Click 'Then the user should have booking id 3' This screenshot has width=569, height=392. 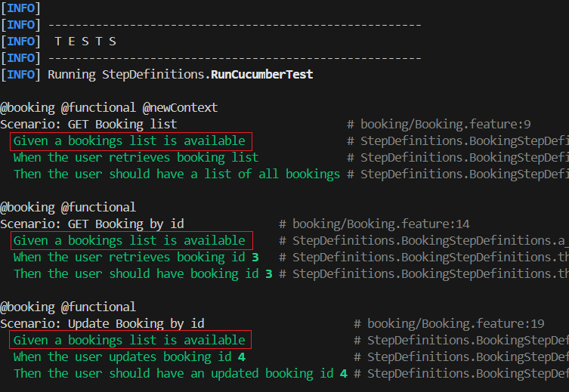coord(143,274)
